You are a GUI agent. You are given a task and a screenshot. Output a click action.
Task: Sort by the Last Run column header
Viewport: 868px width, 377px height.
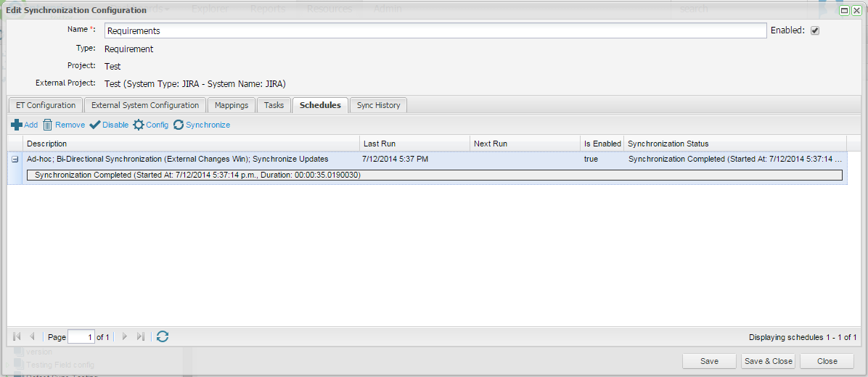point(414,144)
